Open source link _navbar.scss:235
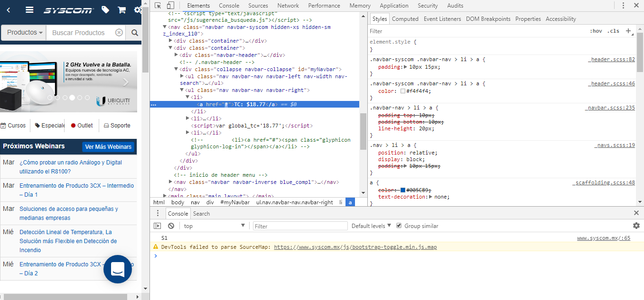Image resolution: width=644 pixels, height=300 pixels. (610, 108)
